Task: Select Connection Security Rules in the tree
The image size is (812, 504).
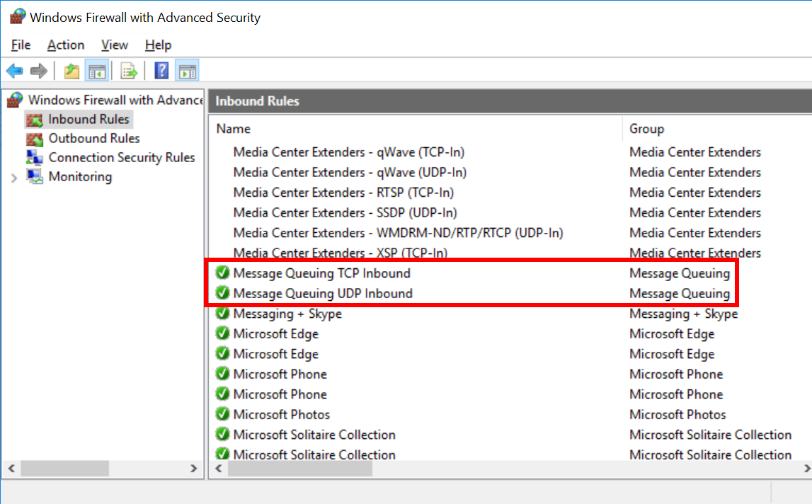Action: [121, 158]
